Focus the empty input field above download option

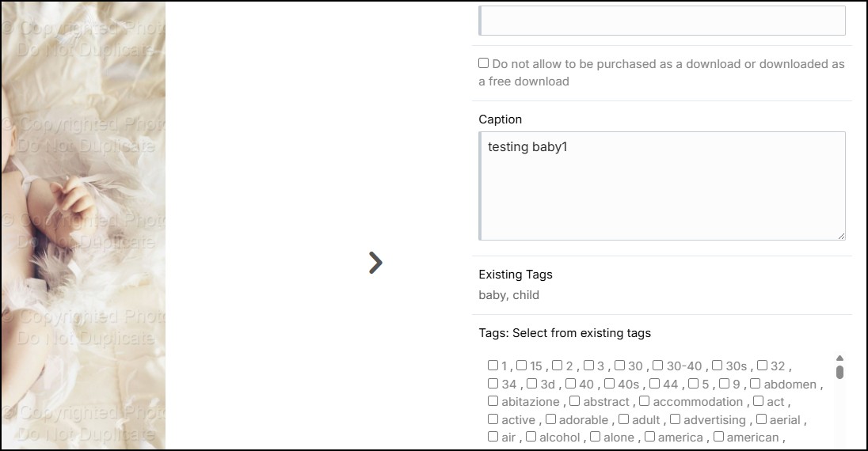coord(662,21)
